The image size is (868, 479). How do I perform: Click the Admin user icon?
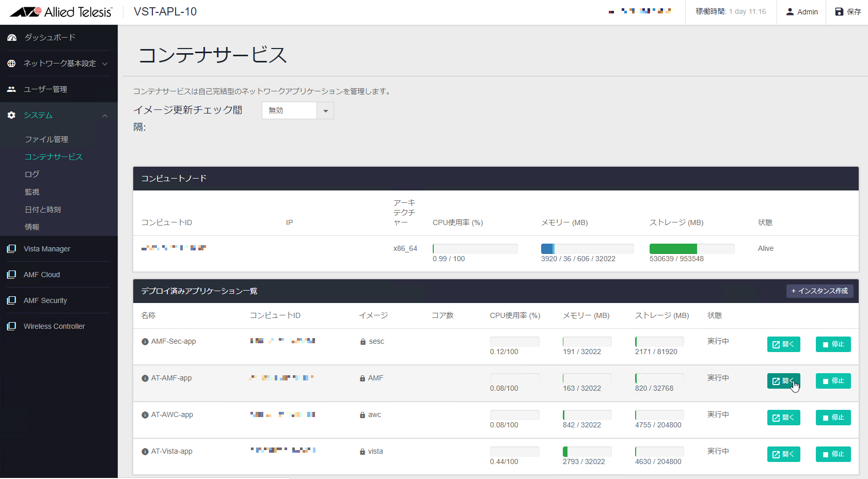coord(790,12)
